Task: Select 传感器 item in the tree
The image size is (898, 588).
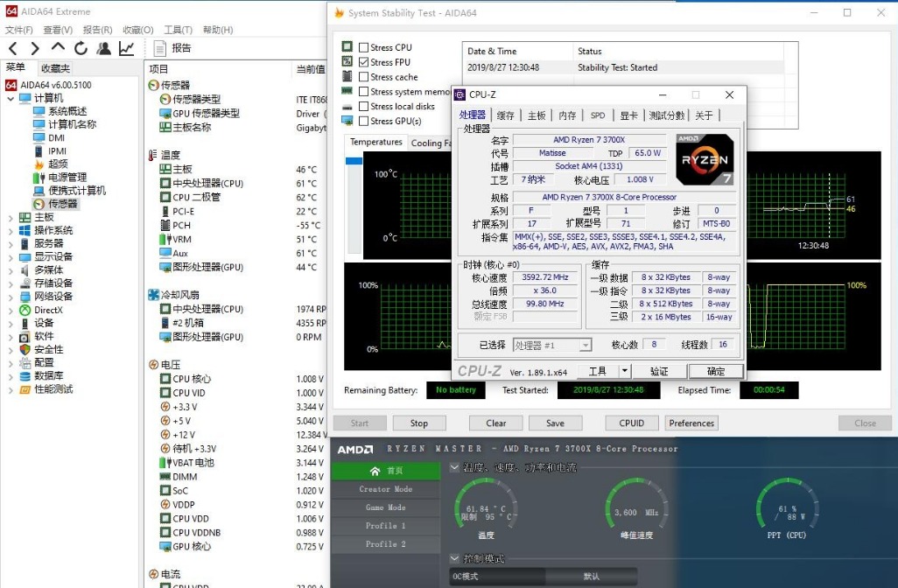Action: coord(62,204)
